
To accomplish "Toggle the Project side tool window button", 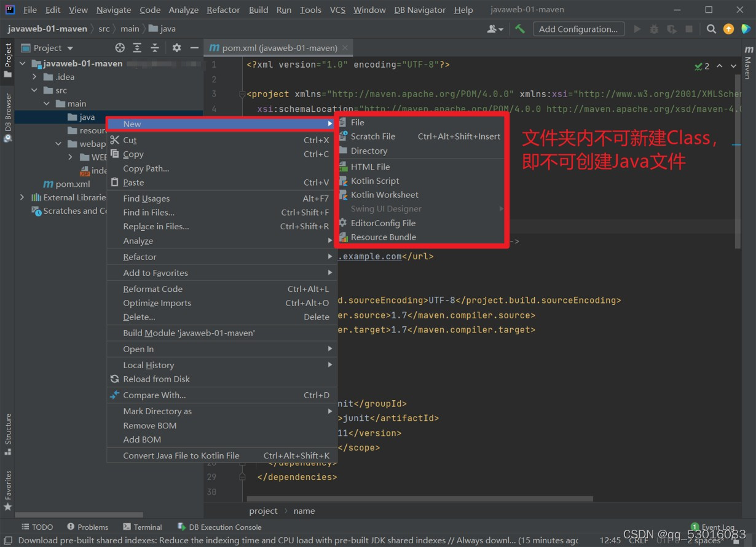I will [x=8, y=60].
